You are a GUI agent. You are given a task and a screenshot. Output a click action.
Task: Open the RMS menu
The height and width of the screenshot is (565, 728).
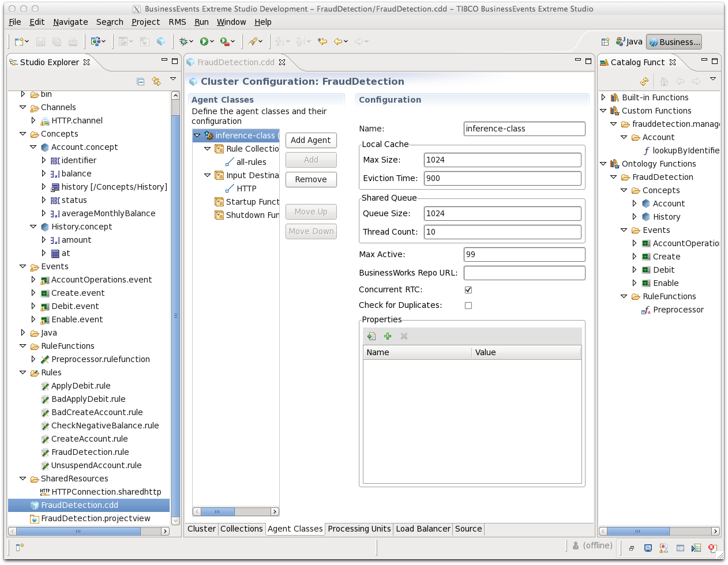point(178,22)
